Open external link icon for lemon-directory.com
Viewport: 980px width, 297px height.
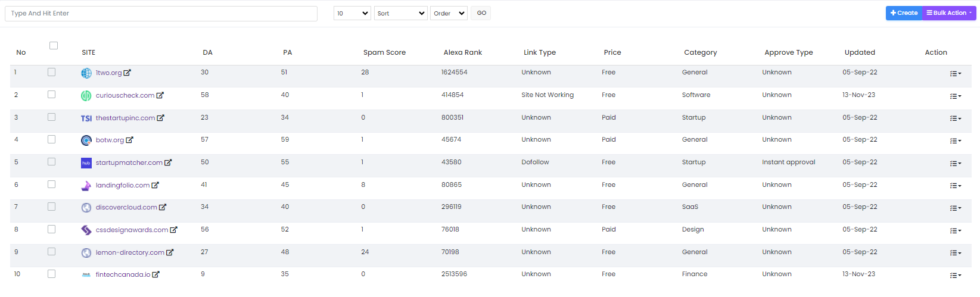(170, 252)
